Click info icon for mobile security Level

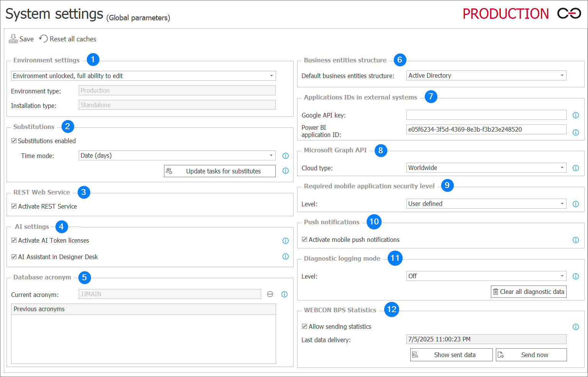575,204
